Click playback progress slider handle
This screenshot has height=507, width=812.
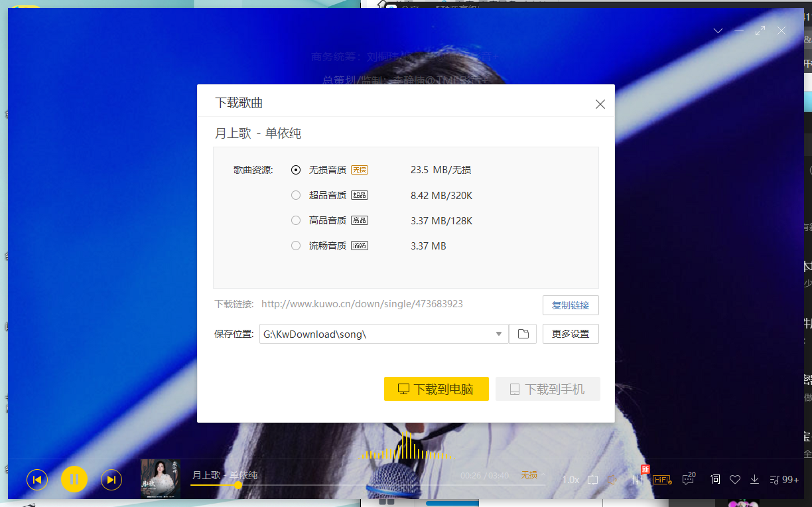tap(238, 485)
